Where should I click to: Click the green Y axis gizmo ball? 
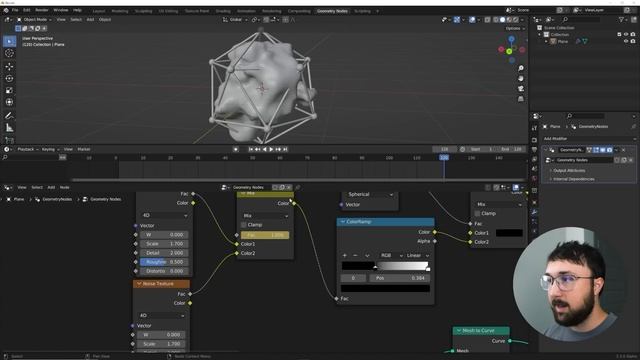(509, 51)
